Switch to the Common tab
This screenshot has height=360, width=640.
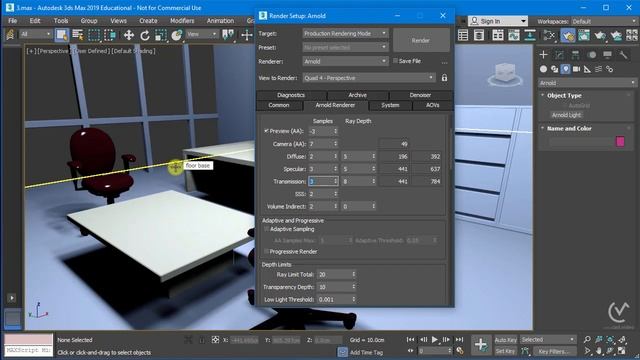(279, 105)
